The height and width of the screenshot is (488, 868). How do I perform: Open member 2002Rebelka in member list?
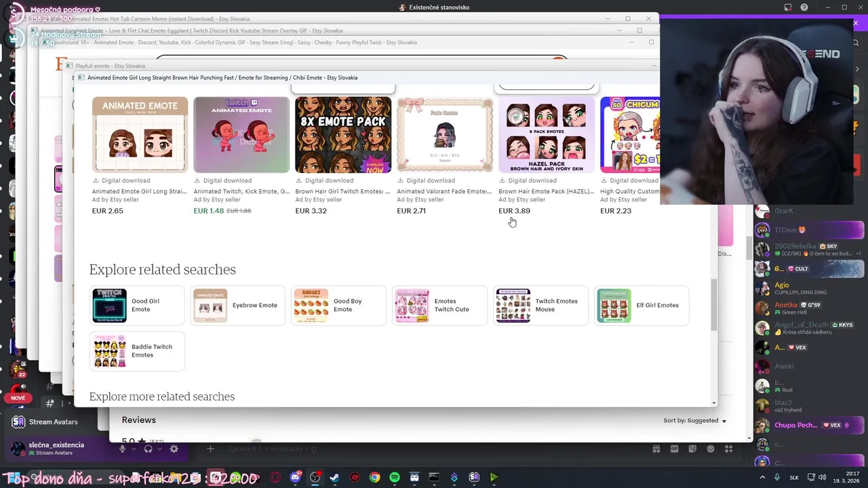[808, 249]
